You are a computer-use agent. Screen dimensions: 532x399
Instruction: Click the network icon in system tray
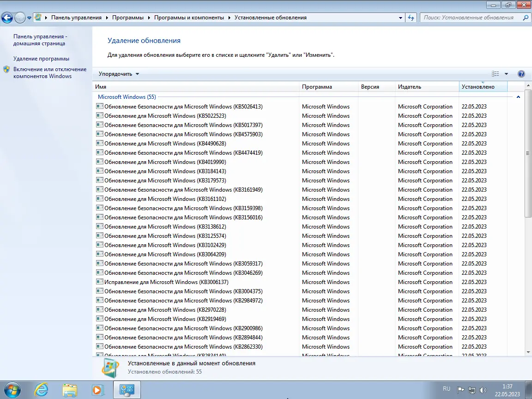click(x=472, y=390)
